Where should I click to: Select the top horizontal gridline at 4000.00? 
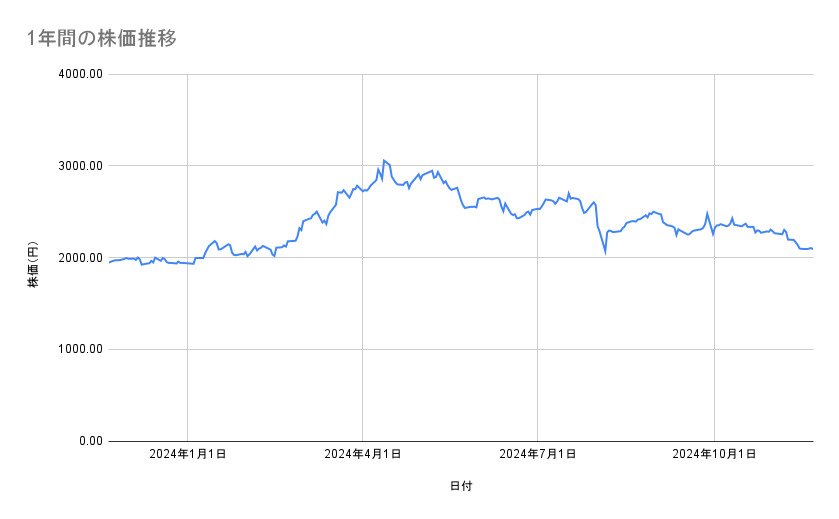(460, 74)
